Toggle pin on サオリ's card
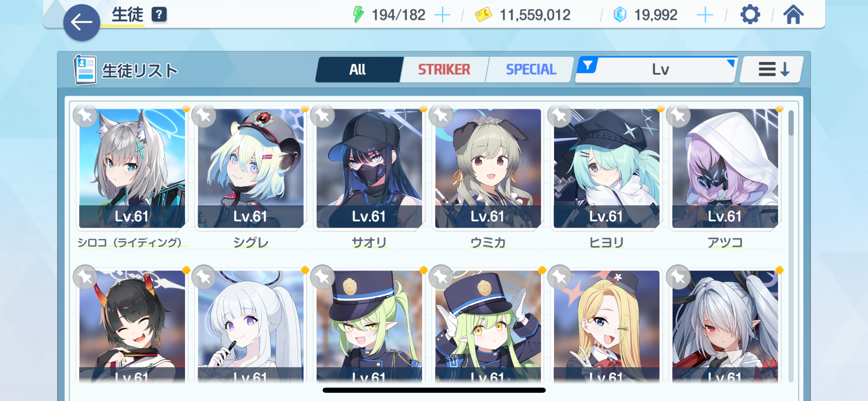The image size is (868, 401). point(323,115)
